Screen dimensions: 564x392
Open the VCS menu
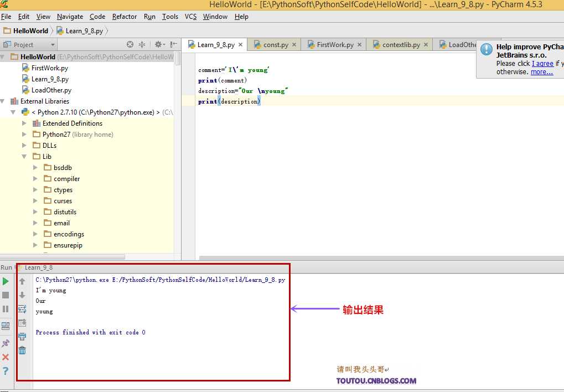point(190,17)
